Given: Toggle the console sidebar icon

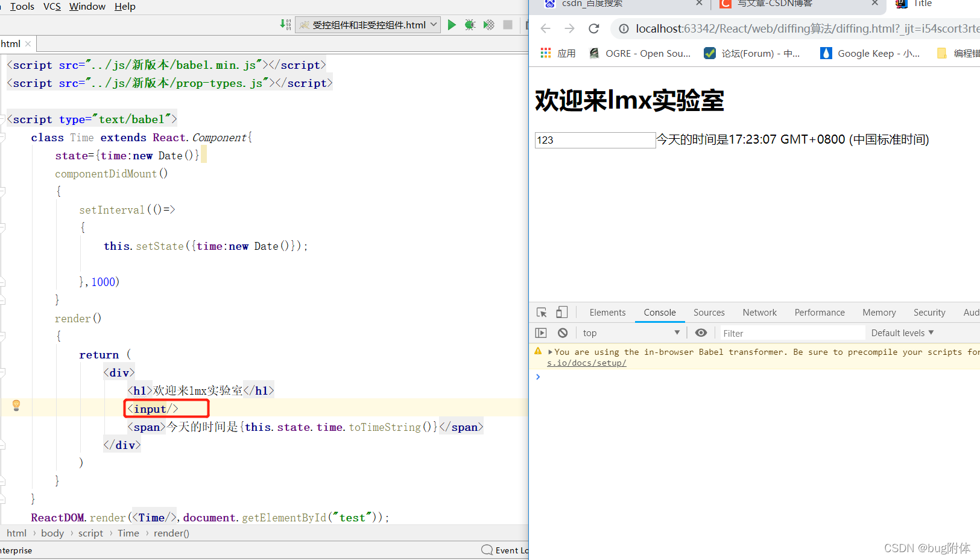Looking at the screenshot, I should point(541,333).
